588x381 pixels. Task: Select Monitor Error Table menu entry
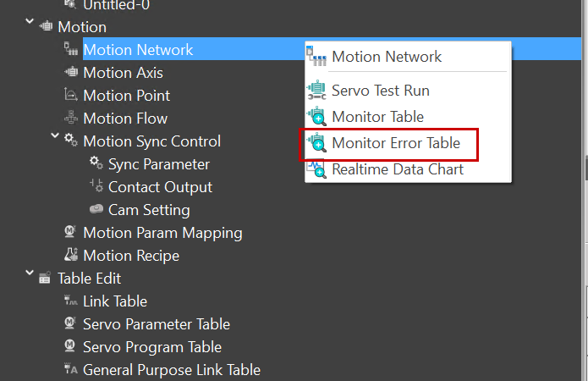395,143
